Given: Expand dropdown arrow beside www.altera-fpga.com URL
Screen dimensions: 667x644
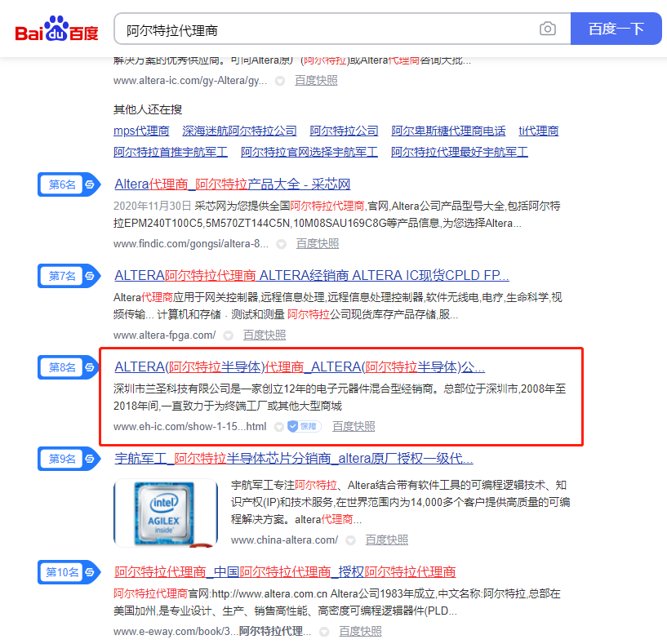Looking at the screenshot, I should click(x=228, y=335).
